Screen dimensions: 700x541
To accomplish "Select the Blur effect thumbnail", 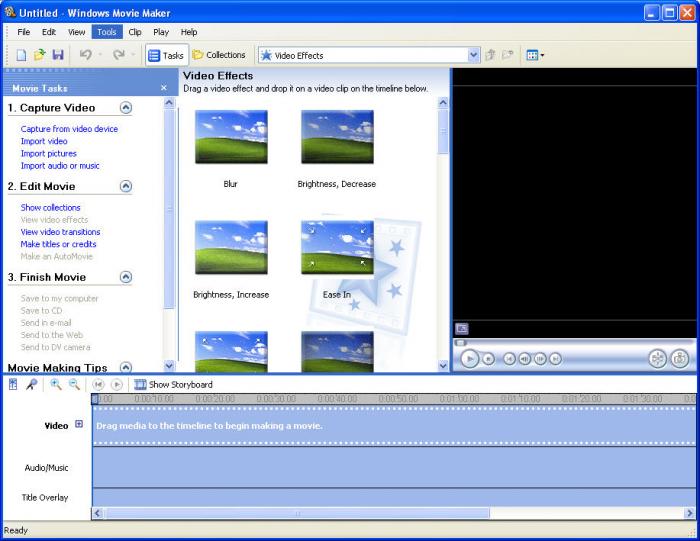I will pyautogui.click(x=231, y=137).
